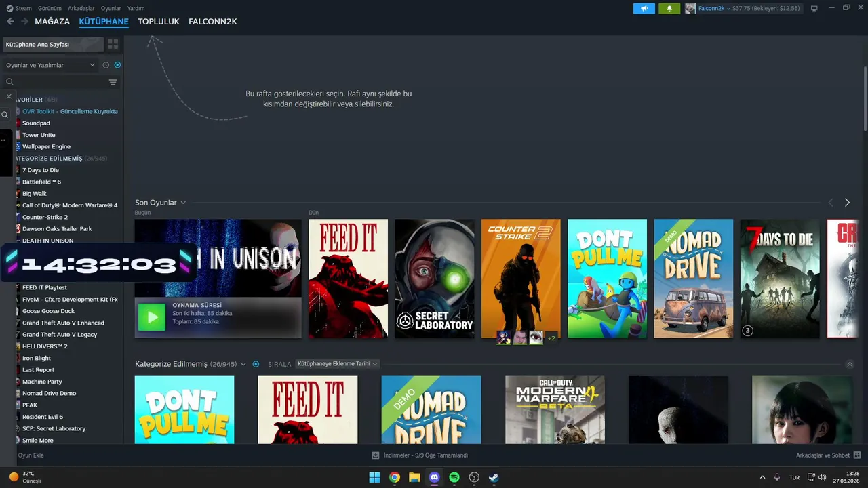
Task: Click the microphone icon in system tray
Action: (777, 477)
